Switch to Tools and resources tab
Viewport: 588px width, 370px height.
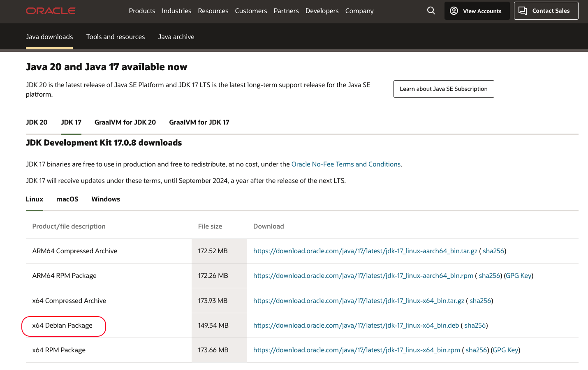(x=116, y=37)
